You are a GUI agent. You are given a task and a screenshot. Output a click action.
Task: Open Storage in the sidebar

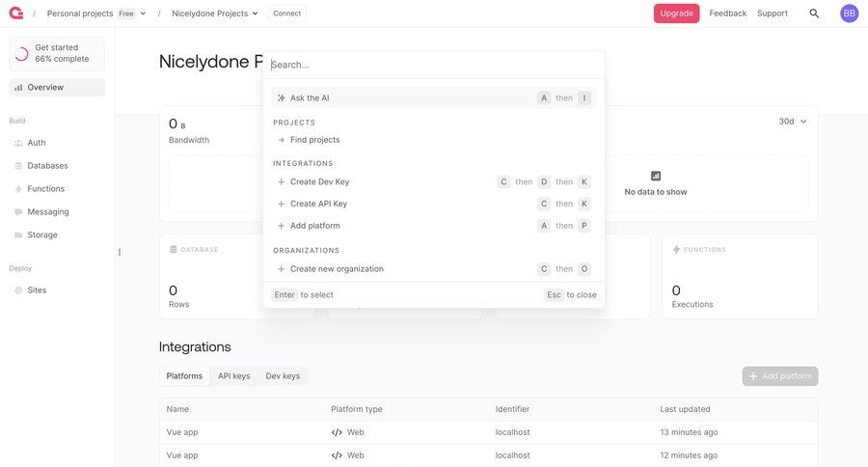pyautogui.click(x=57, y=234)
